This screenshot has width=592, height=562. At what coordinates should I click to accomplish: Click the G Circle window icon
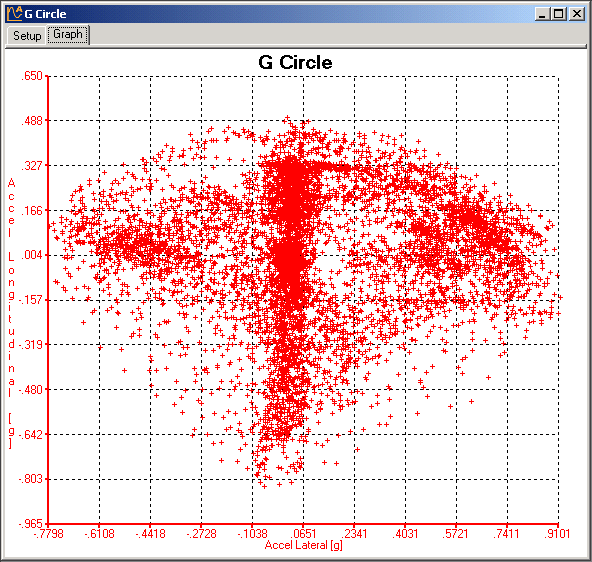pyautogui.click(x=14, y=14)
